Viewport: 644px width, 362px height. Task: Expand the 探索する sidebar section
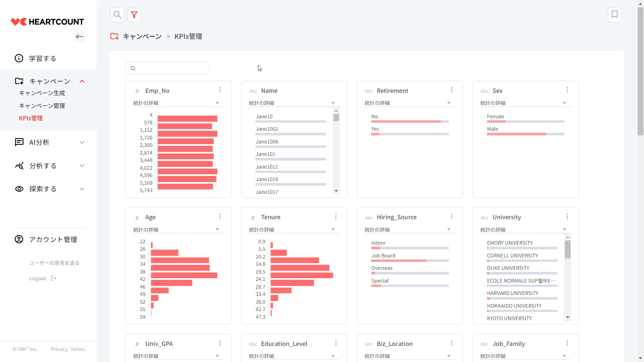tap(82, 189)
